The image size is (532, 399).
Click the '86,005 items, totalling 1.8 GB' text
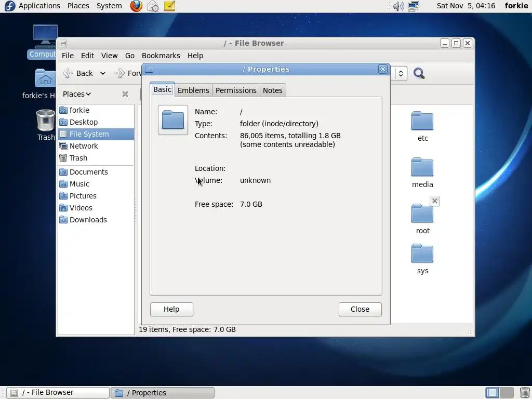click(290, 136)
